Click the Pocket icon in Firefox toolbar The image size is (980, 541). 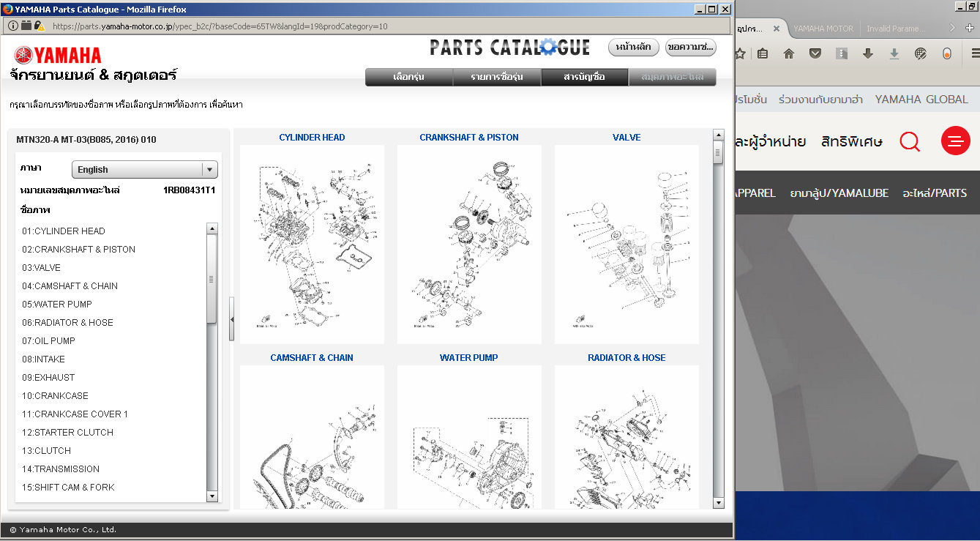[x=815, y=53]
